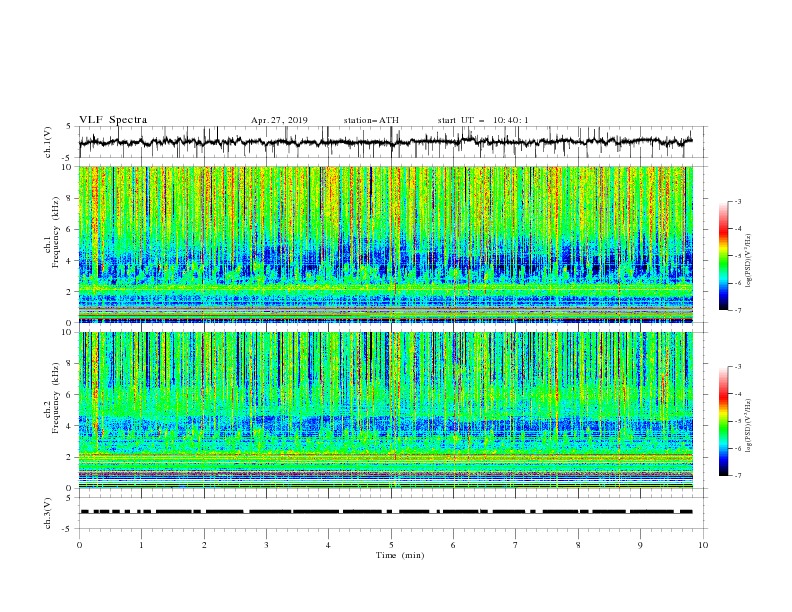Click the "-7" value on ch.2 colorbar
The image size is (792, 612).
(738, 475)
